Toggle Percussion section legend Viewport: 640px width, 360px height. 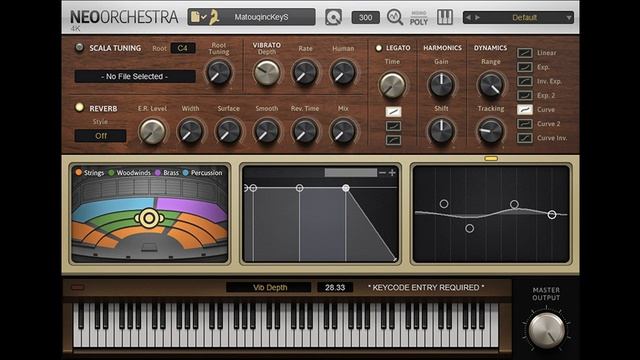pyautogui.click(x=202, y=173)
